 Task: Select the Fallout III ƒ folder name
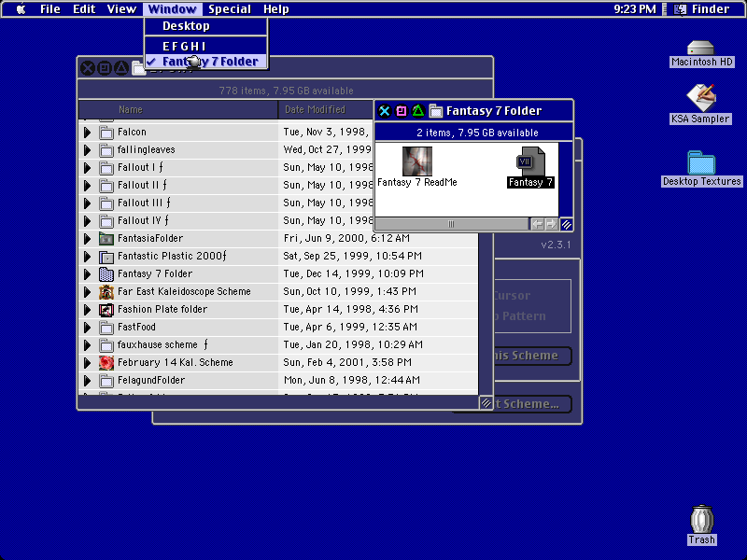(x=144, y=203)
